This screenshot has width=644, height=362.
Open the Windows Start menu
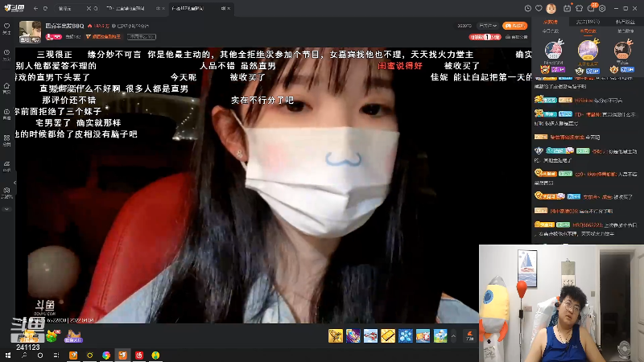tap(8, 356)
